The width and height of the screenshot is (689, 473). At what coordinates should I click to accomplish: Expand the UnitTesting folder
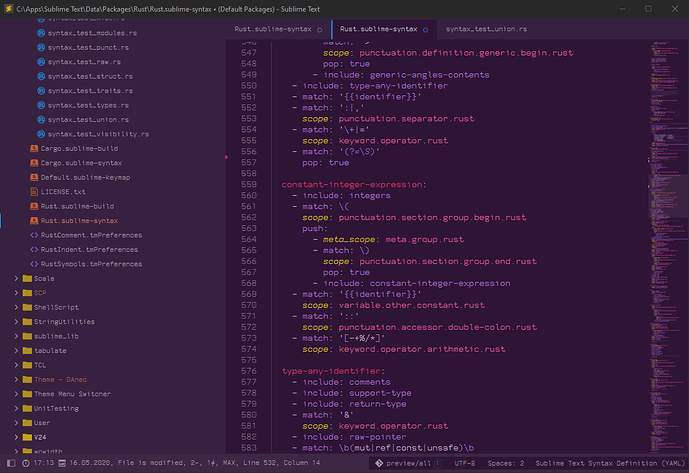(16, 408)
